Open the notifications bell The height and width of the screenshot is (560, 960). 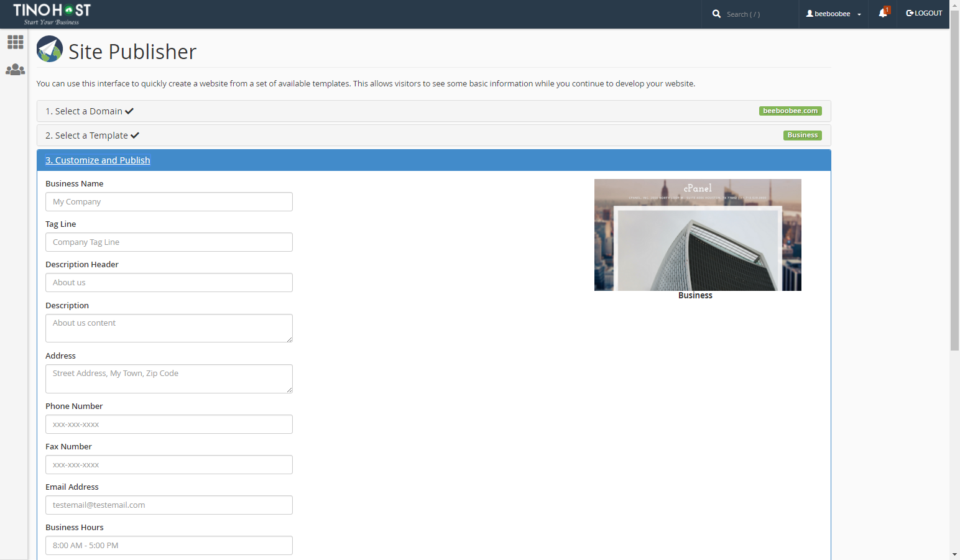tap(884, 12)
